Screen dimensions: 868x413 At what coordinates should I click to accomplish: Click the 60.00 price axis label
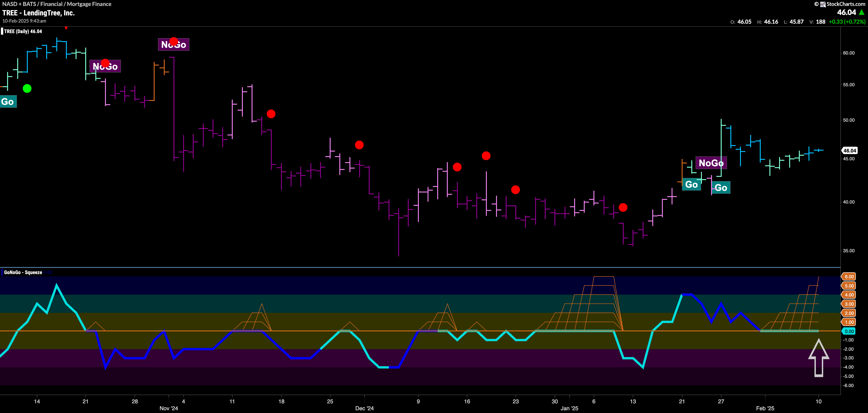[848, 53]
